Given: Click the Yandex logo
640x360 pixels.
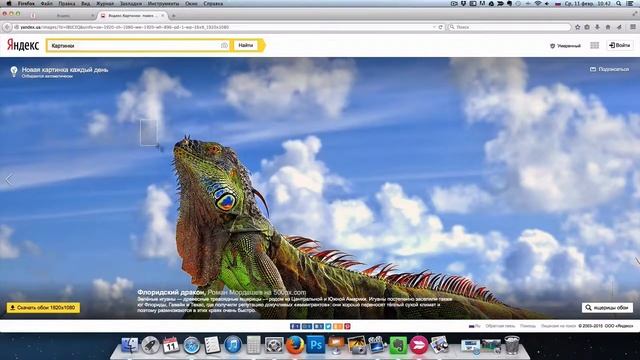Looking at the screenshot, I should click(x=23, y=45).
